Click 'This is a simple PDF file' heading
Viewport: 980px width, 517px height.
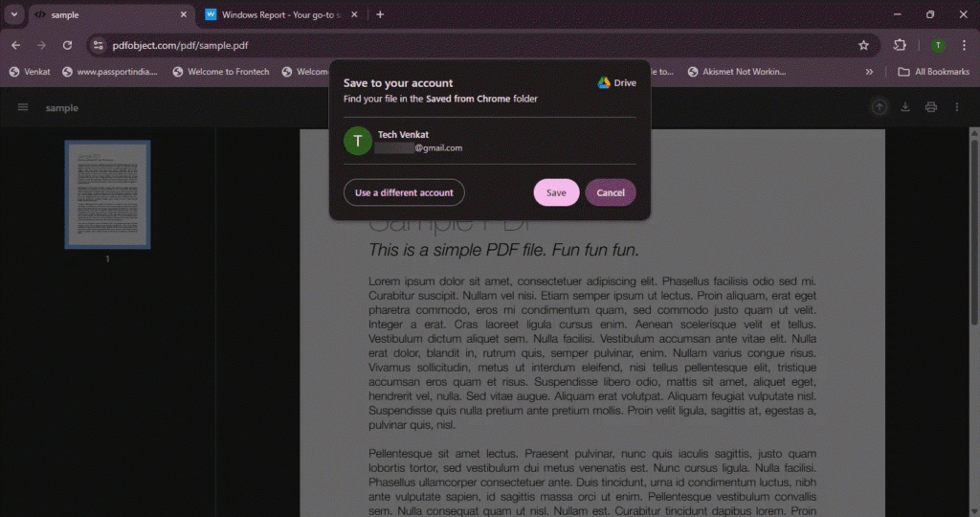click(x=503, y=250)
